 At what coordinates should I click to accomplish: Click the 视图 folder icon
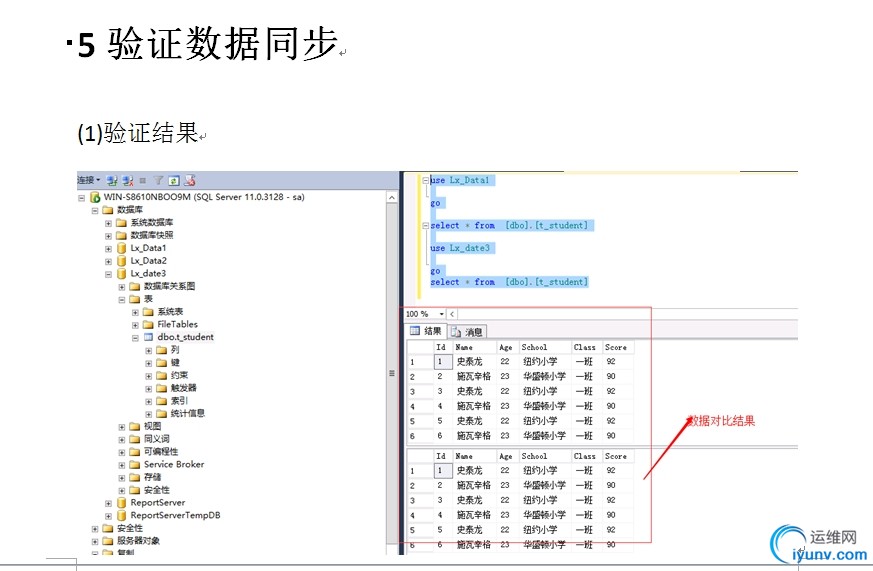point(135,426)
